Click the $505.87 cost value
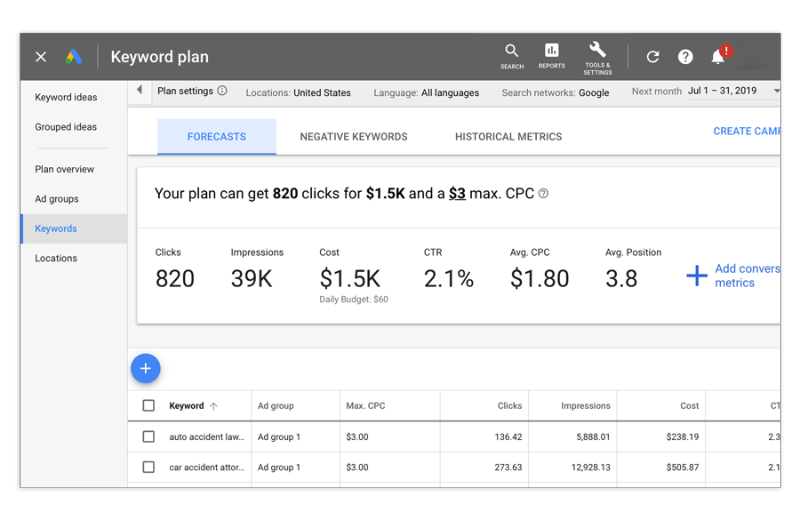Image resolution: width=800 pixels, height=520 pixels. (683, 467)
